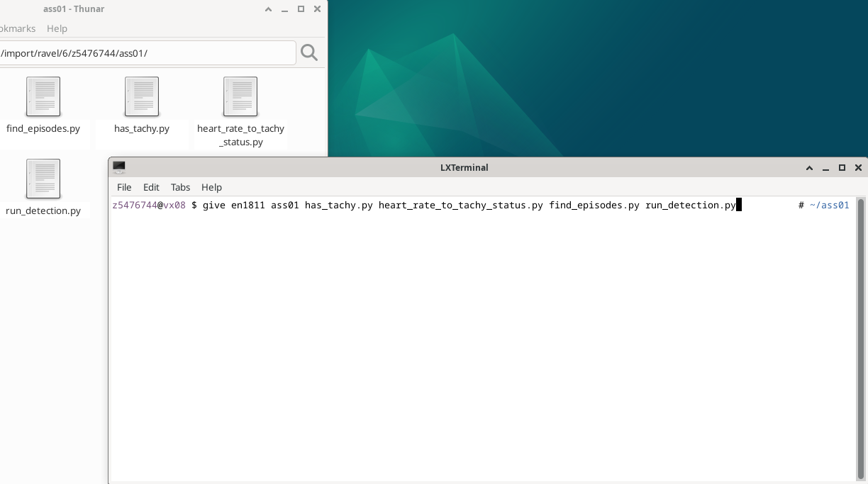Open the Edit menu in LXTerminal
The width and height of the screenshot is (868, 484).
click(x=151, y=187)
